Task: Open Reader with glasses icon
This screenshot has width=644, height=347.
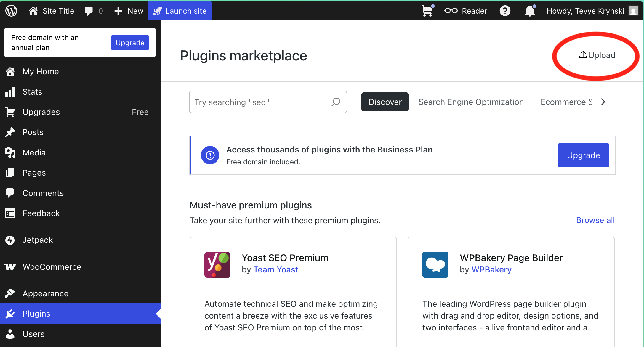Action: [465, 11]
